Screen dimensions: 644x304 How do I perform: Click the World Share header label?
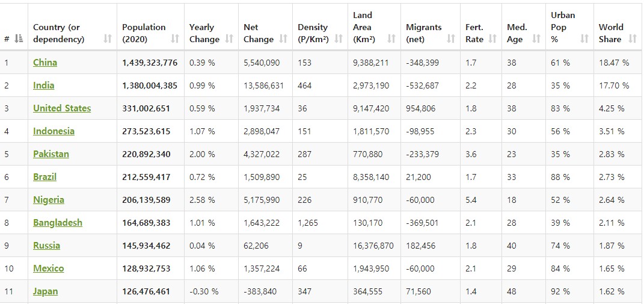611,33
